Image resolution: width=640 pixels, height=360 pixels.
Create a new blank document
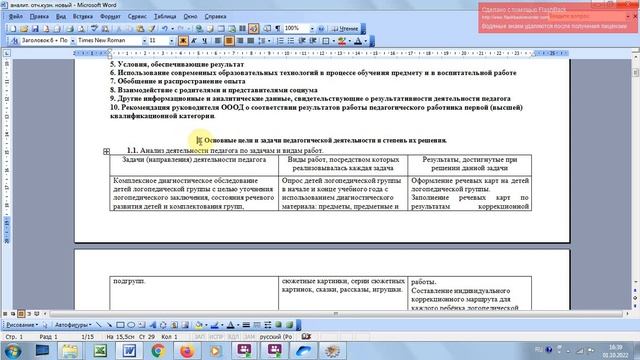pos(13,29)
